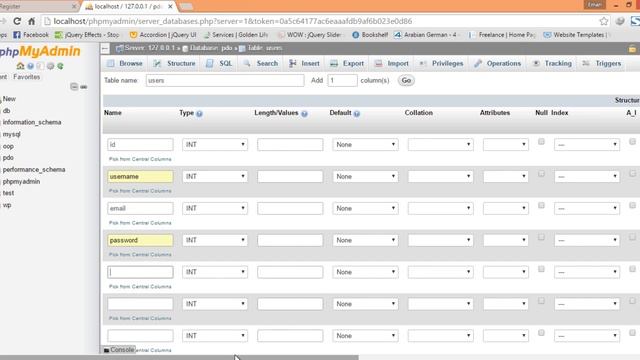This screenshot has width=640, height=360.
Task: Check Null for the fifth empty column row
Action: click(541, 269)
